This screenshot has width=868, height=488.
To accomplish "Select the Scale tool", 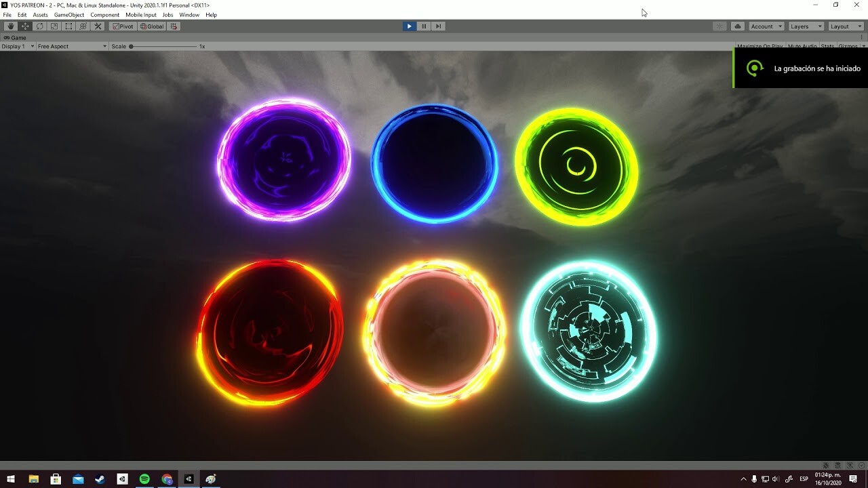I will click(54, 26).
